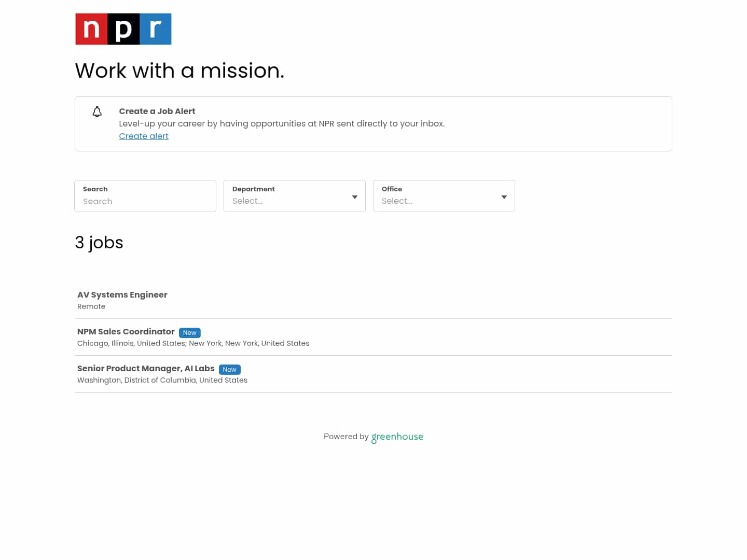The width and height of the screenshot is (747, 560).
Task: Open the Office filter
Action: point(444,196)
